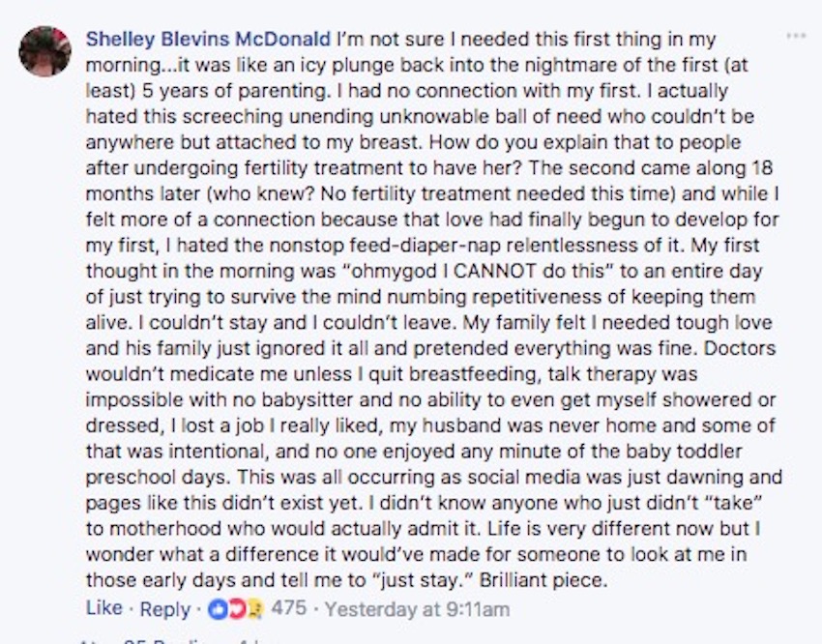Image resolution: width=822 pixels, height=644 pixels.
Task: Click the blue thumbs-up reaction icon
Action: click(x=217, y=609)
